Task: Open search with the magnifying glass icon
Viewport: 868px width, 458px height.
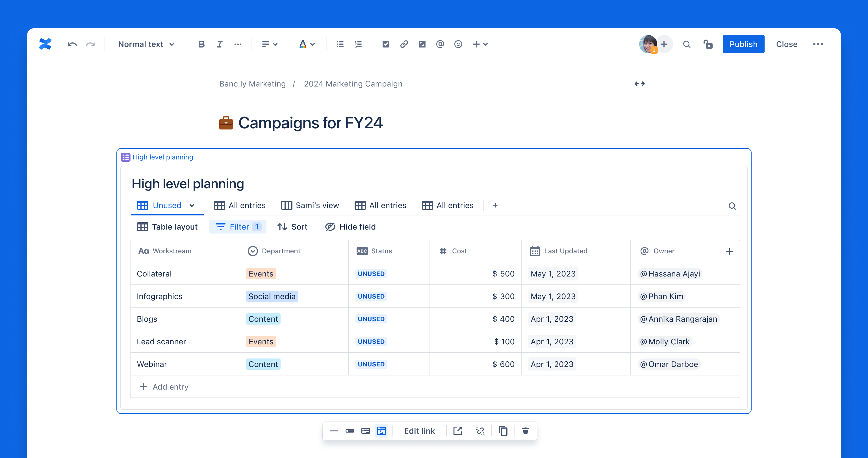Action: 687,44
